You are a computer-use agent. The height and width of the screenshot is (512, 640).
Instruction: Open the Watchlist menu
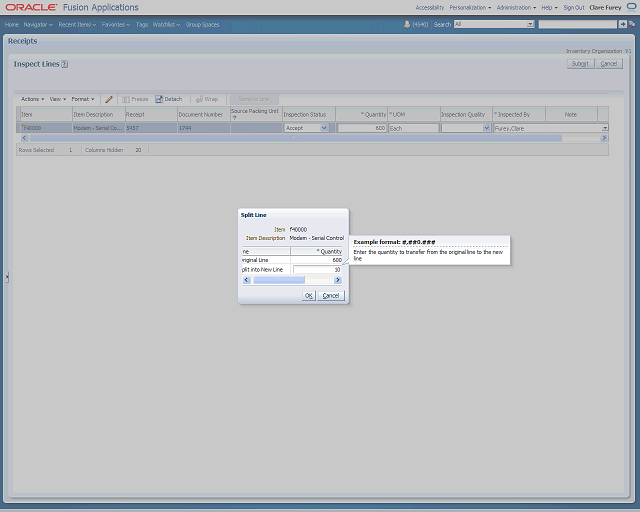(166, 24)
